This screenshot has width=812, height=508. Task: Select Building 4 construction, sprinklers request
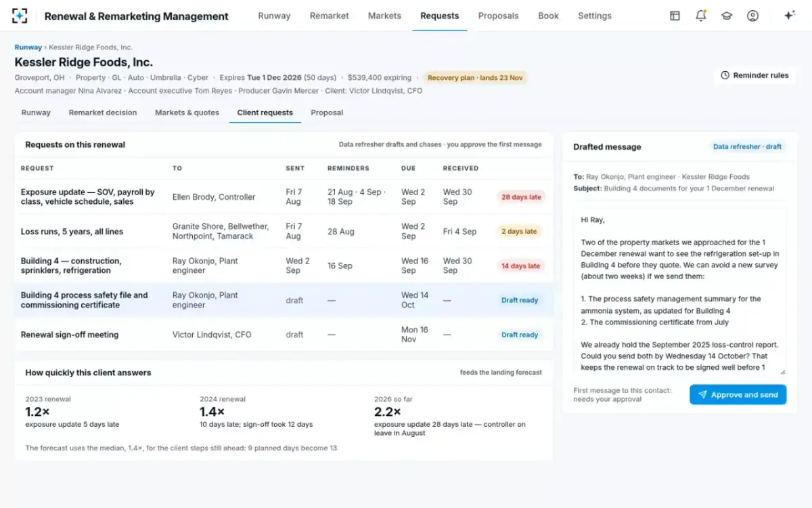click(284, 266)
